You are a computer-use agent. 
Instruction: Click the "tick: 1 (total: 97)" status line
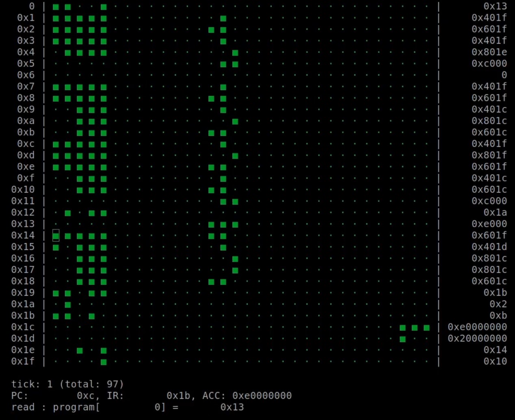tap(67, 384)
